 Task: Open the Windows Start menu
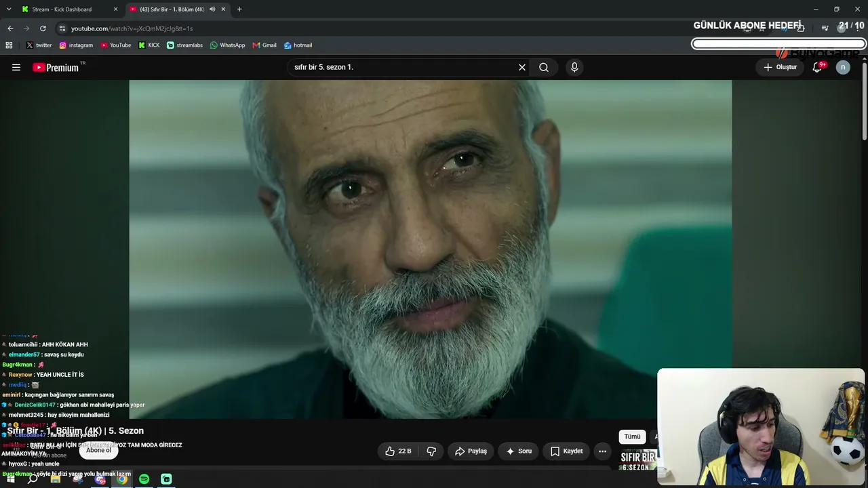11,479
